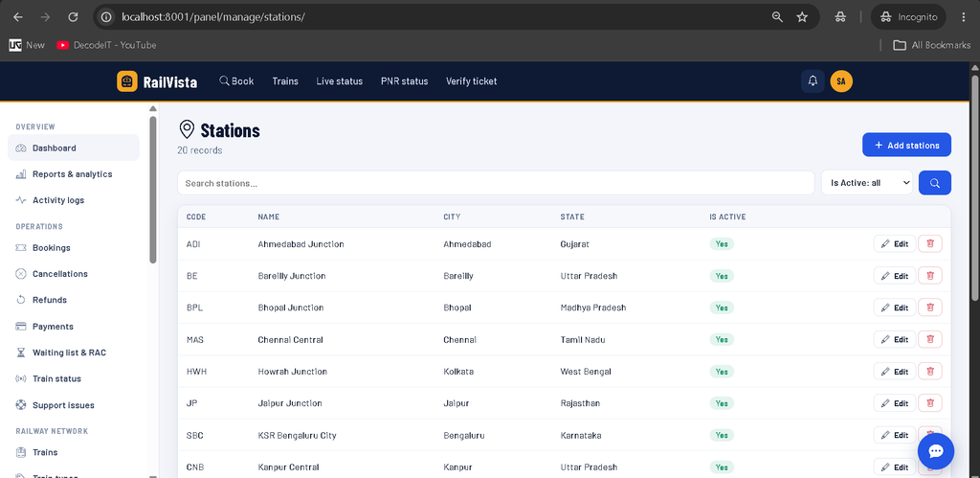Open Waiting list & RAC in sidebar
The width and height of the screenshot is (980, 478).
click(x=73, y=353)
